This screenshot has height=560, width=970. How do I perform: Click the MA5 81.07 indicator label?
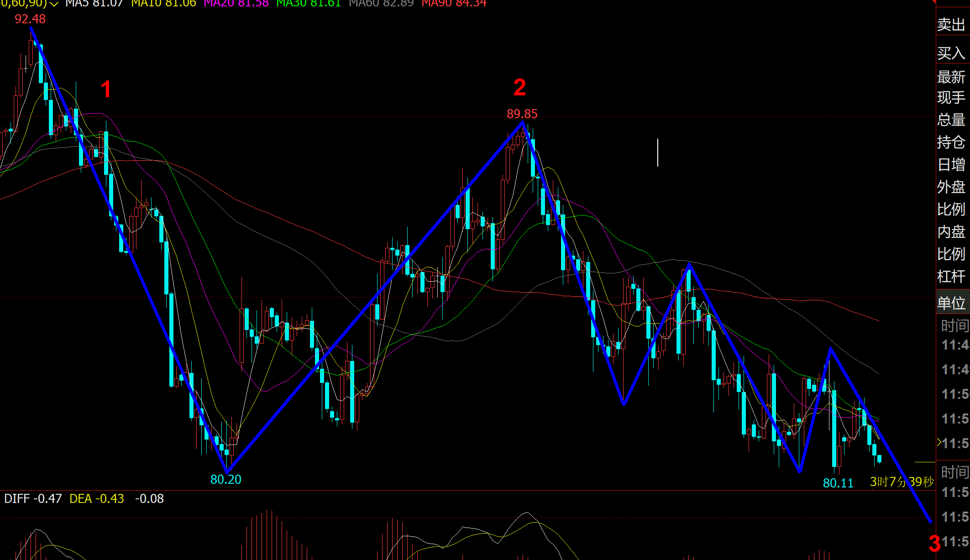point(94,4)
